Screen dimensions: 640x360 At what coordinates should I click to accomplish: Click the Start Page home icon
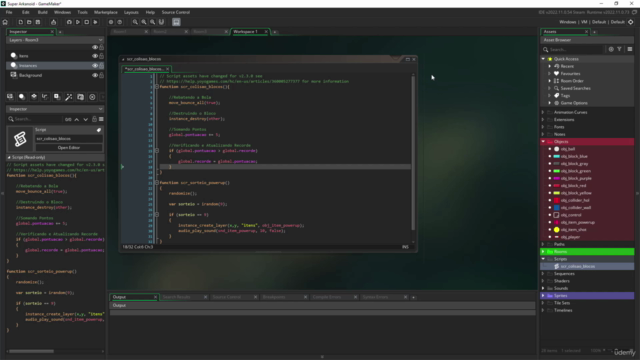(x=5, y=22)
